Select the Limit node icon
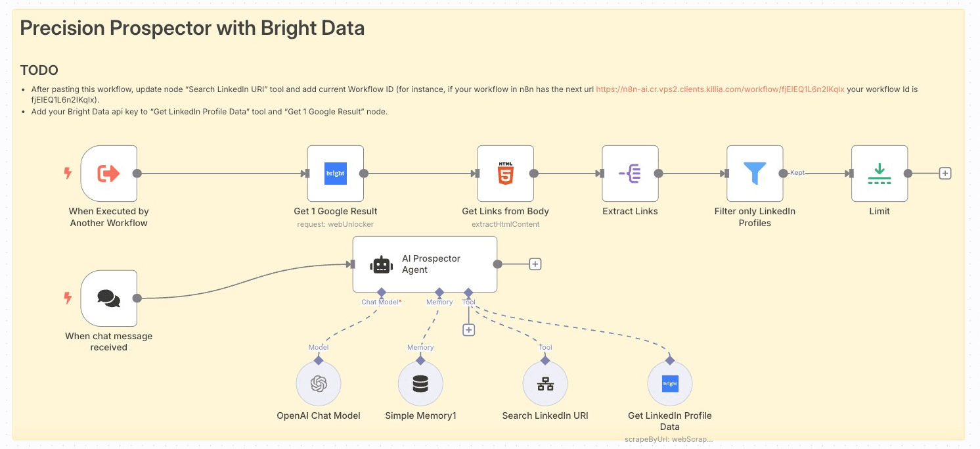Image resolution: width=980 pixels, height=449 pixels. click(879, 174)
